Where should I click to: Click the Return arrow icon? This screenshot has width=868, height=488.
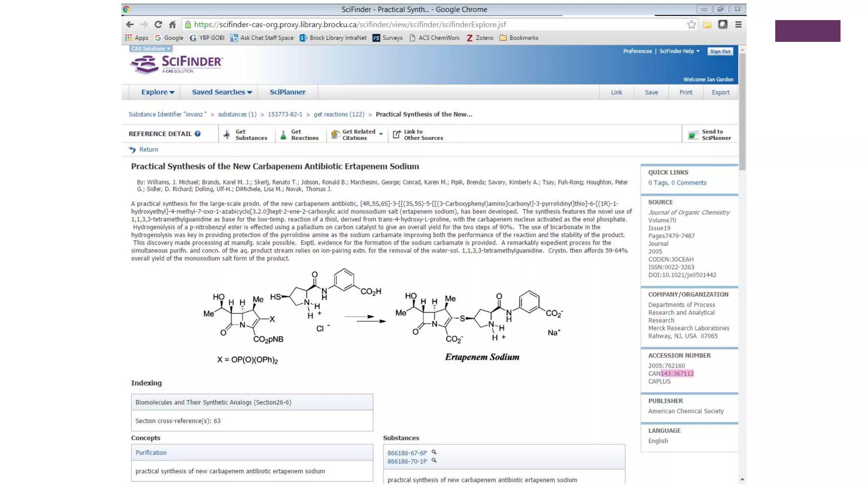pyautogui.click(x=133, y=150)
